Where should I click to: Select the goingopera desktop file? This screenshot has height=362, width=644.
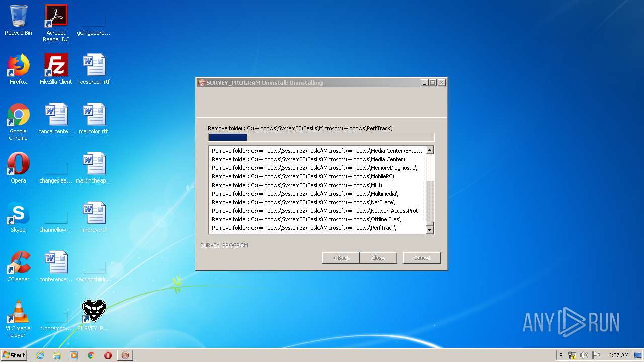pos(94,20)
